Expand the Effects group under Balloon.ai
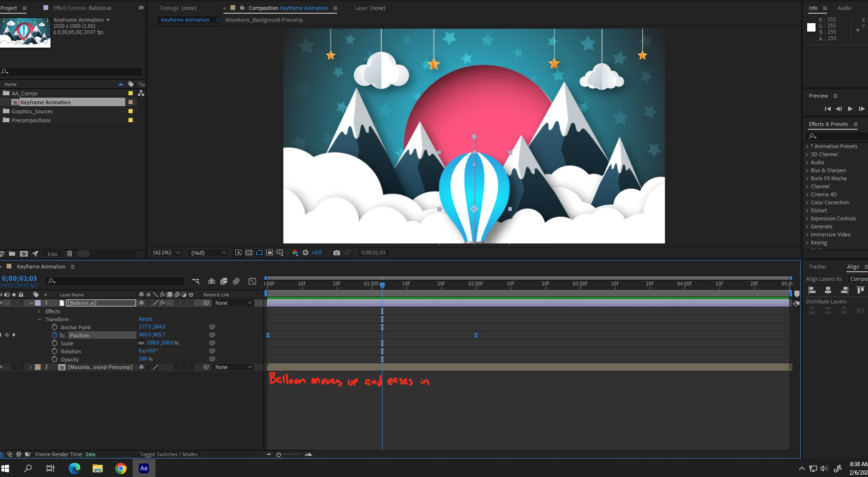This screenshot has width=868, height=477. coord(39,311)
